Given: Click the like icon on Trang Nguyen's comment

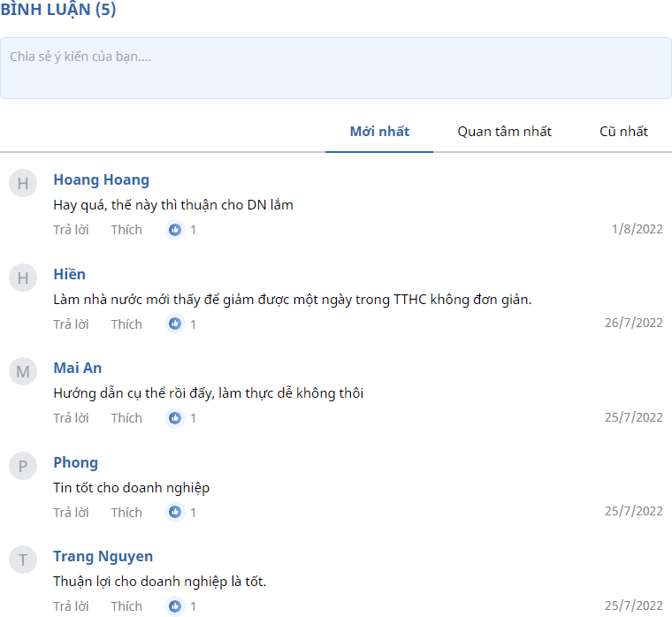Looking at the screenshot, I should (x=175, y=606).
